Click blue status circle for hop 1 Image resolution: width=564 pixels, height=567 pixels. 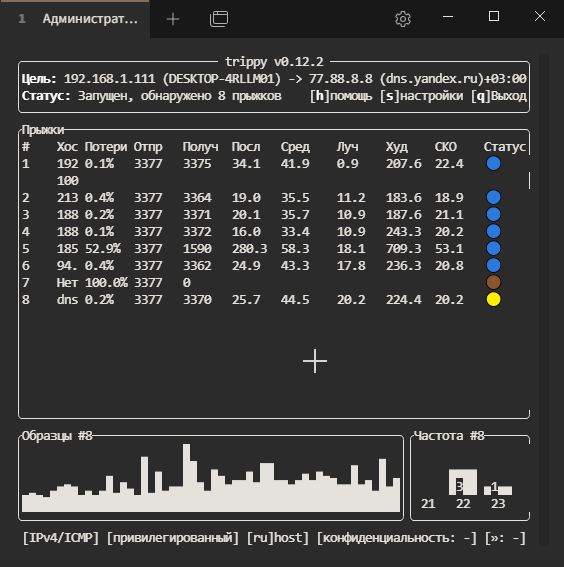tap(494, 163)
